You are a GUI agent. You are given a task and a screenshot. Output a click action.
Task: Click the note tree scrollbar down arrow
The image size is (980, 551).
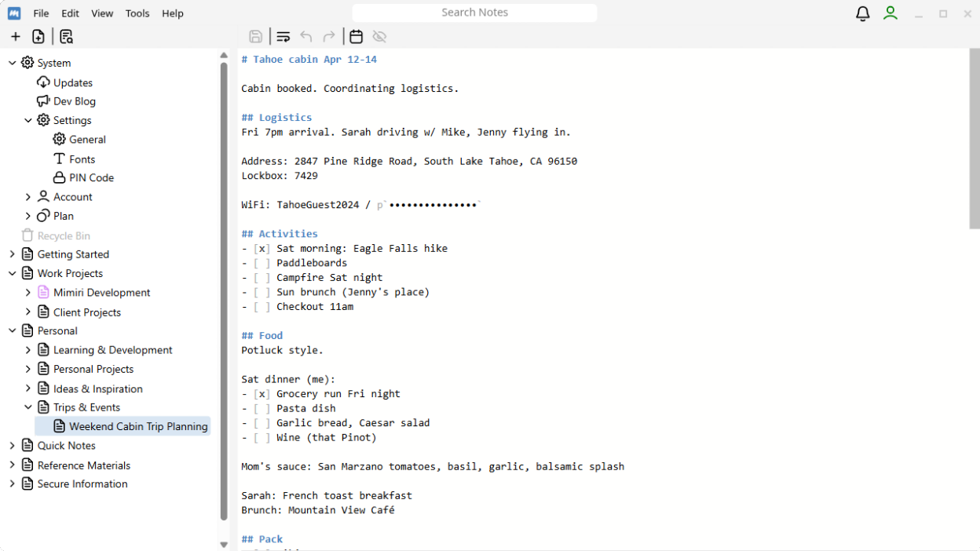pyautogui.click(x=224, y=544)
